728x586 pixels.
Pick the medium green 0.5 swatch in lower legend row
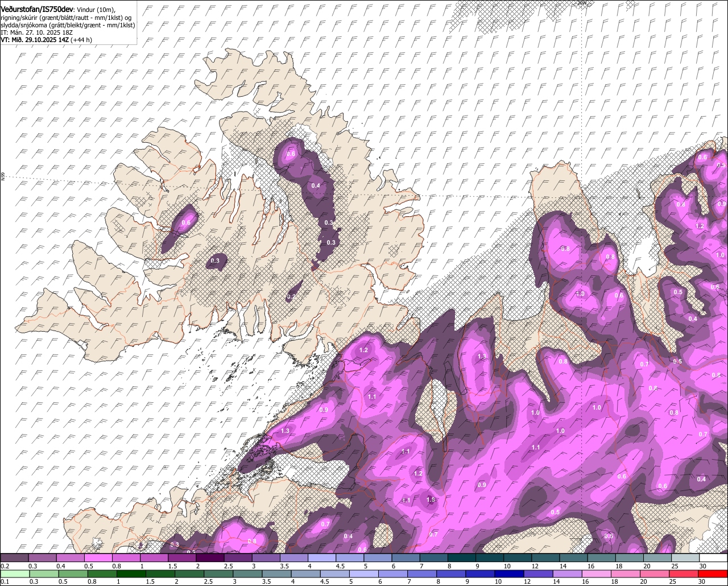[73, 574]
